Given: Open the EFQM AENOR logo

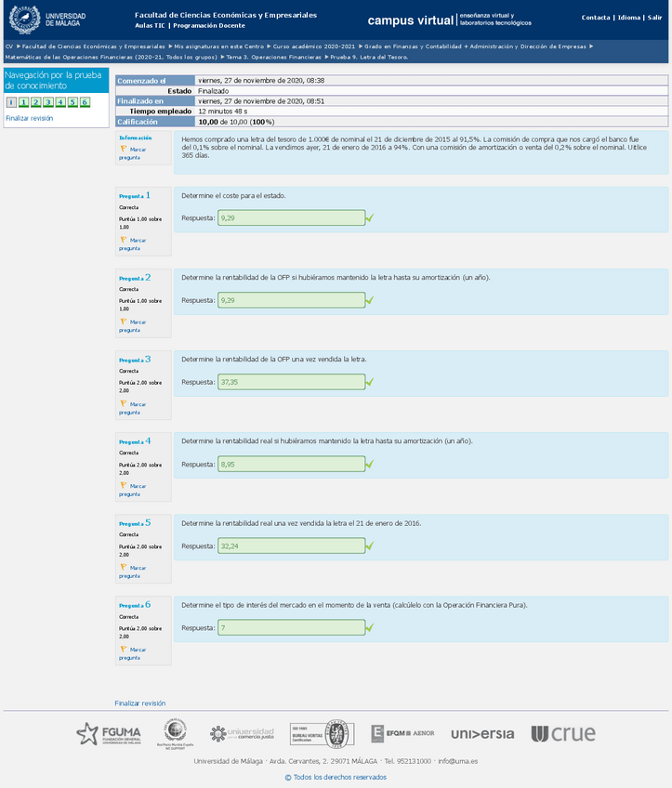Looking at the screenshot, I should (402, 734).
